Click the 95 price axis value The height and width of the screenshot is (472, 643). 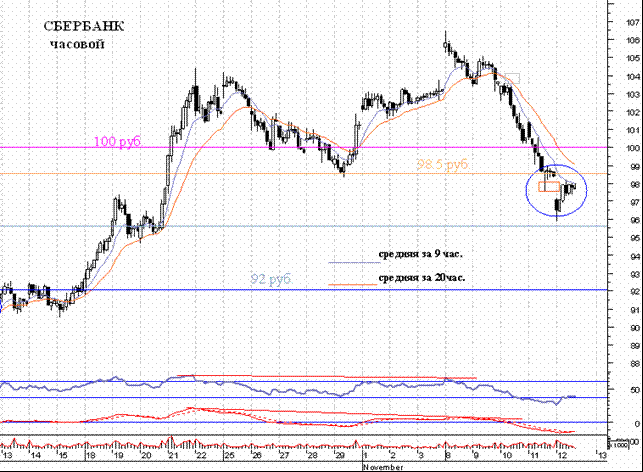pos(635,238)
